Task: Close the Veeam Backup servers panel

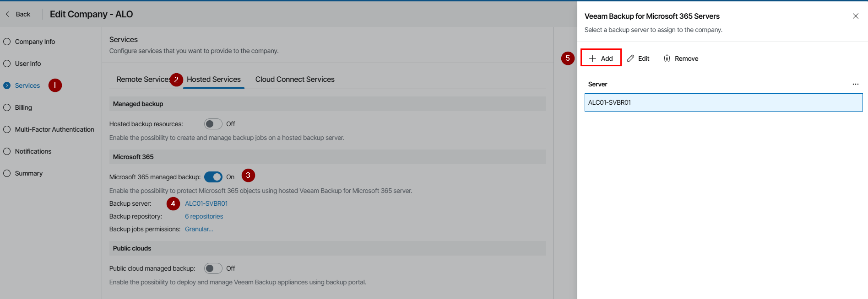Action: pyautogui.click(x=855, y=16)
